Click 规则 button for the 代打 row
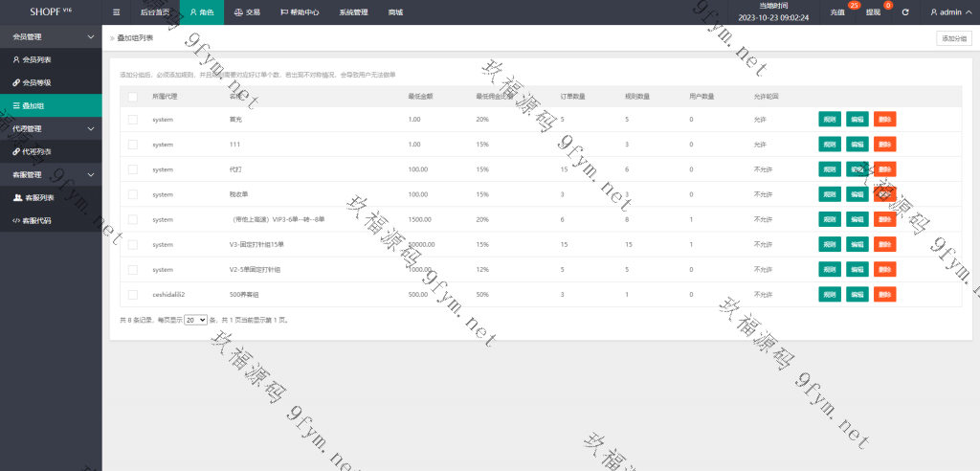This screenshot has height=471, width=980. (x=830, y=169)
